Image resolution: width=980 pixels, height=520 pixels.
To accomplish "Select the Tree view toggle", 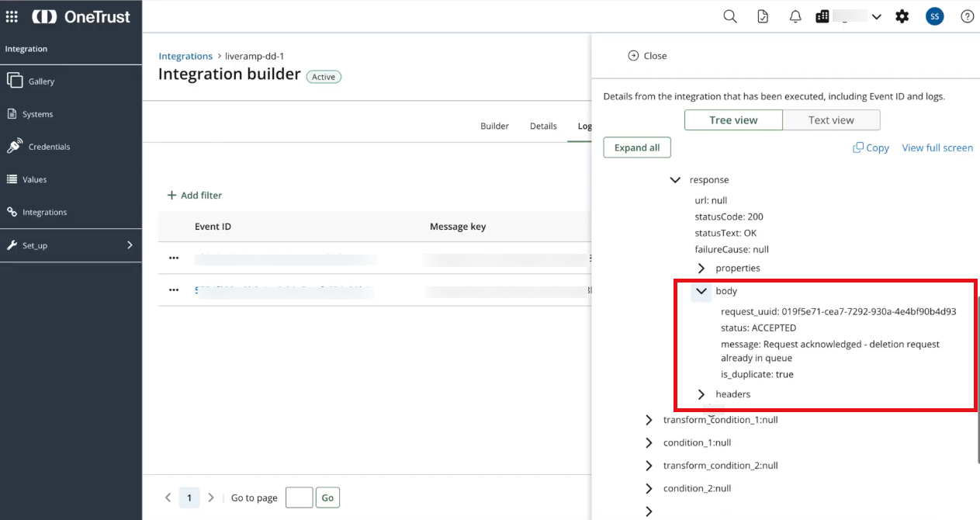I will click(733, 120).
